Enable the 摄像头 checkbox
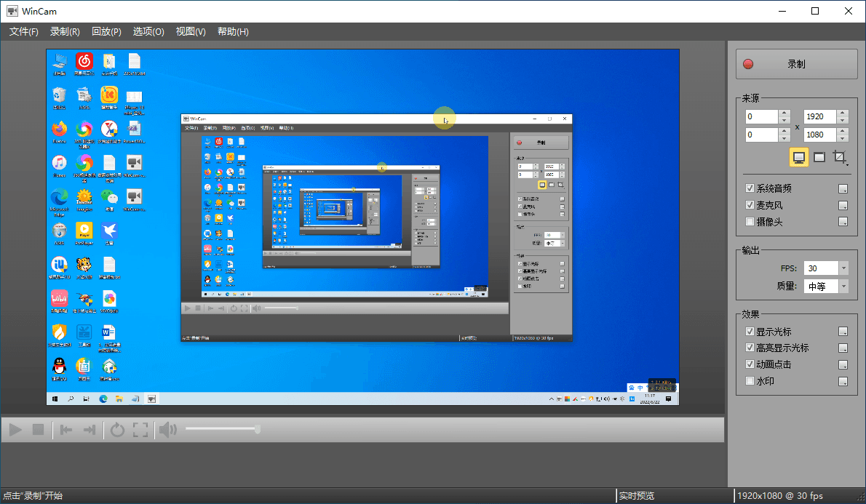Viewport: 866px width, 504px height. pos(750,222)
